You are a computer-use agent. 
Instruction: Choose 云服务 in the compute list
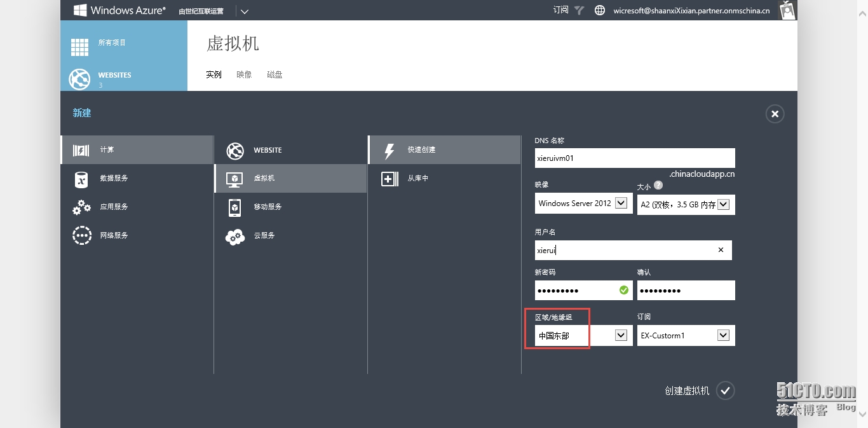[x=290, y=236]
